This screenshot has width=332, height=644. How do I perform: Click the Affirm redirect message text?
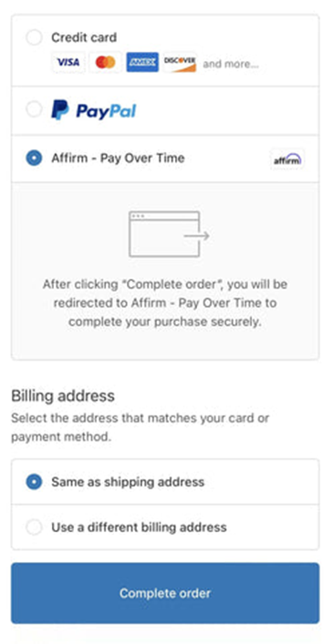(165, 303)
